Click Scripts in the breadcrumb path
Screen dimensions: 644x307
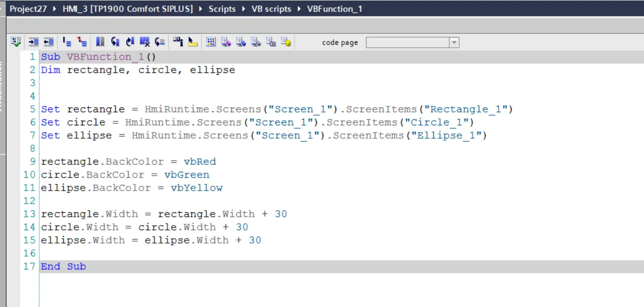point(222,9)
